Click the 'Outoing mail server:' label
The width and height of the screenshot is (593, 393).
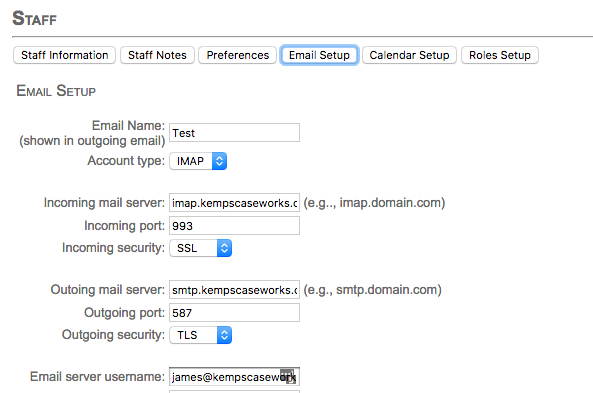108,290
